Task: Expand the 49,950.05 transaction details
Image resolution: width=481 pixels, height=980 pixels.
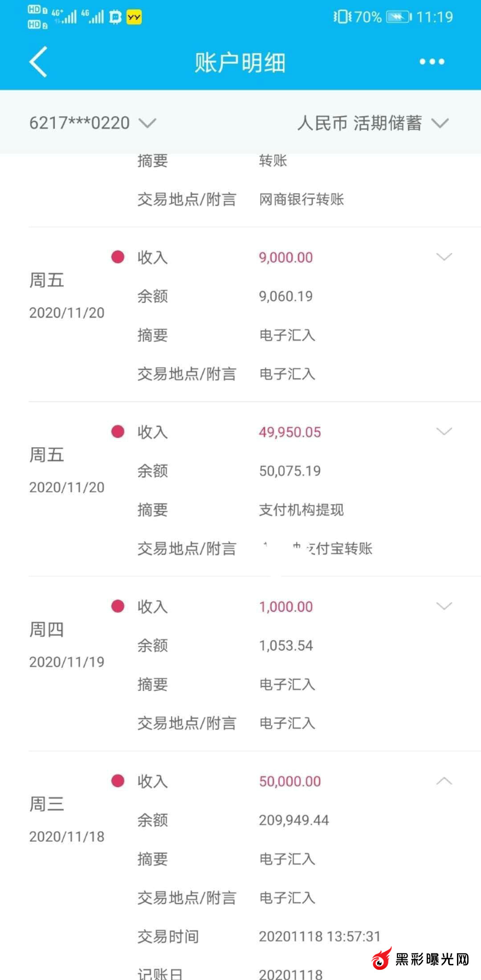Action: 444,432
